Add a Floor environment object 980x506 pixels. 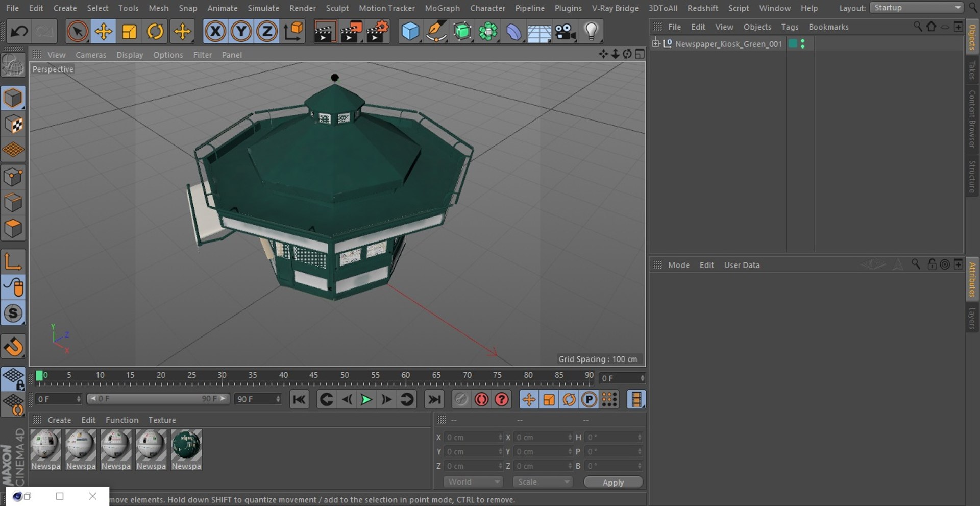tap(540, 32)
